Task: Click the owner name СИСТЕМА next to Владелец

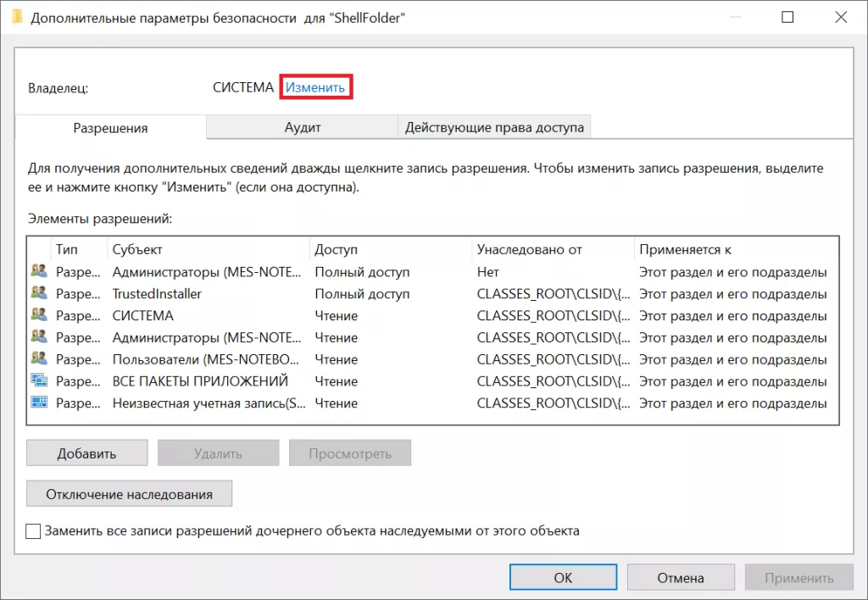Action: tap(243, 87)
